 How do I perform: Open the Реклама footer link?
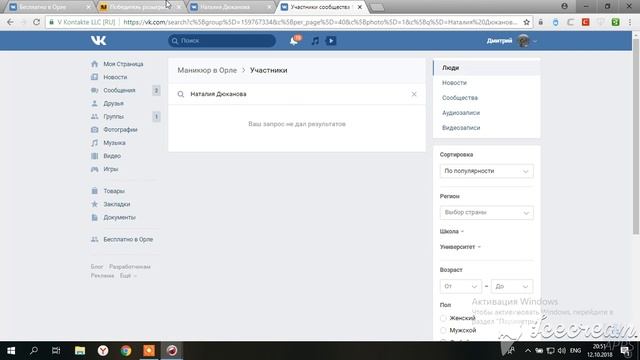pyautogui.click(x=102, y=276)
